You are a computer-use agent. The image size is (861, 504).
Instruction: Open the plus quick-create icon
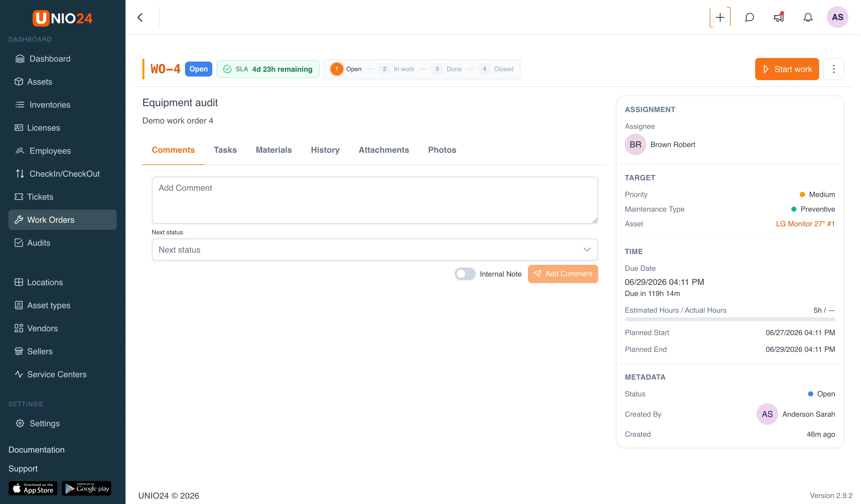point(720,17)
